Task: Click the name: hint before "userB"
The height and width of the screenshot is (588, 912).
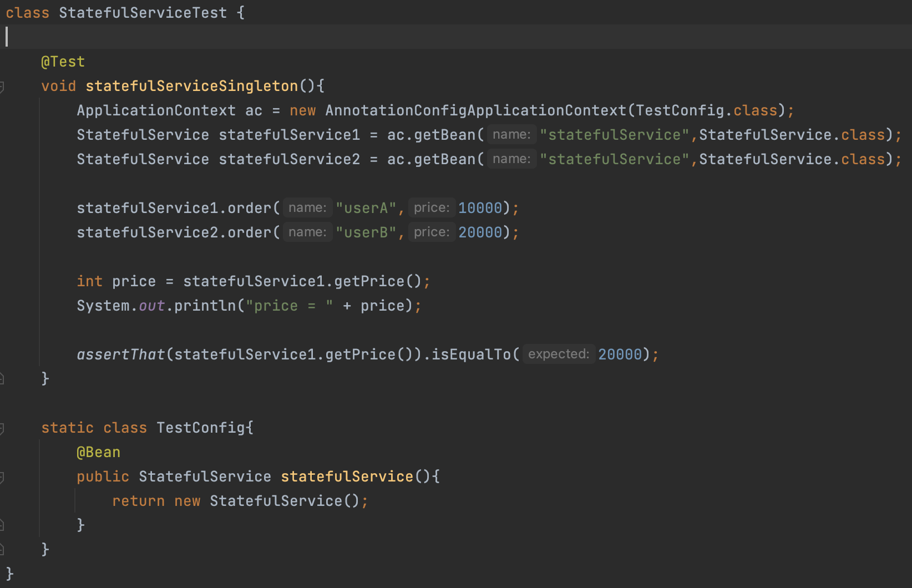Action: (307, 232)
